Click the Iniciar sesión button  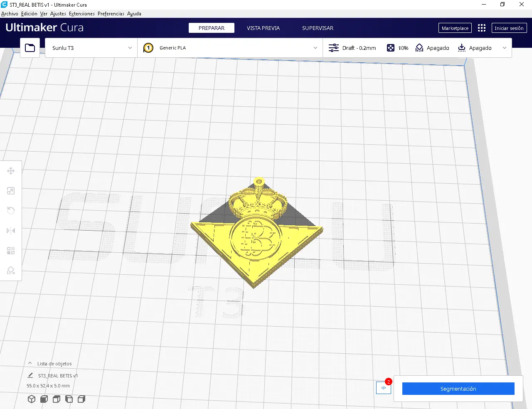click(509, 28)
